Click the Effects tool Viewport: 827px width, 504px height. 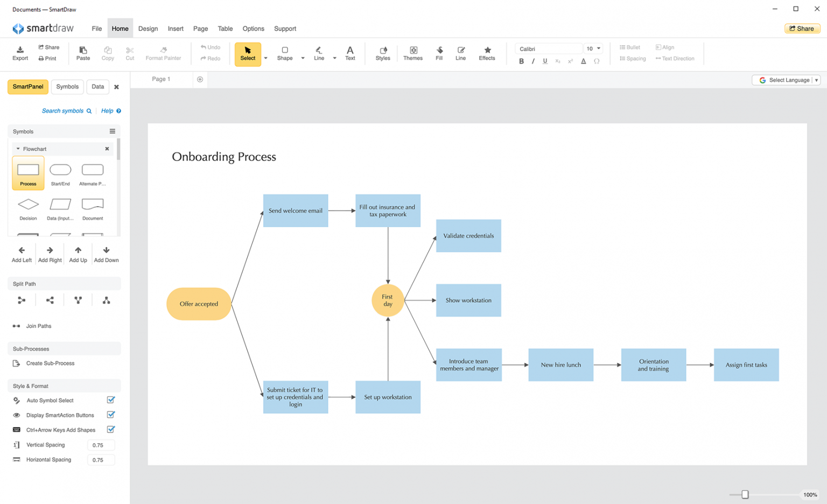pos(486,53)
